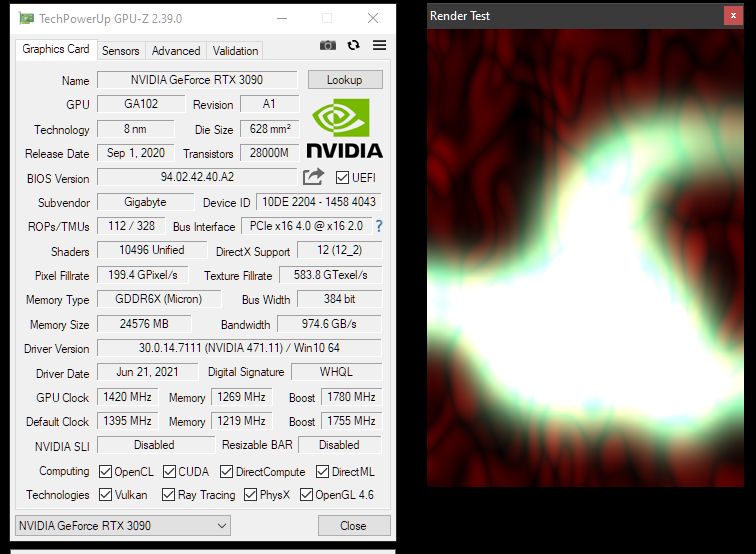Viewport: 756px width, 554px height.
Task: Toggle the PhysX checkbox
Action: (250, 494)
